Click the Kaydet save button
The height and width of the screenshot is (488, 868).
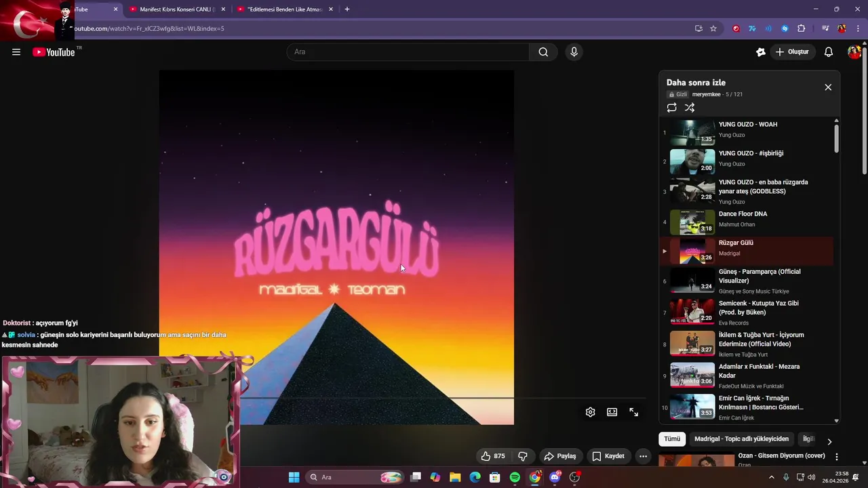click(608, 456)
